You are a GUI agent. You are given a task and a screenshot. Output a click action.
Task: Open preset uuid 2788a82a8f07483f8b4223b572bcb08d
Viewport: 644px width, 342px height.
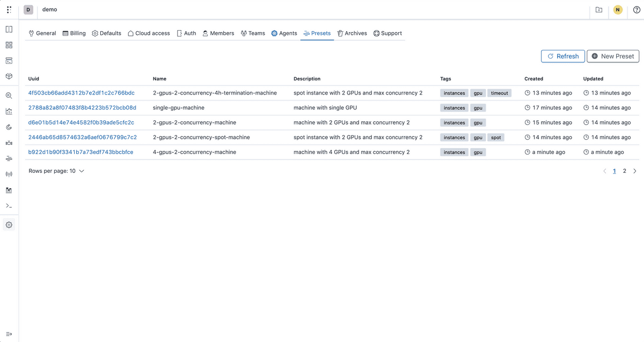pyautogui.click(x=82, y=107)
